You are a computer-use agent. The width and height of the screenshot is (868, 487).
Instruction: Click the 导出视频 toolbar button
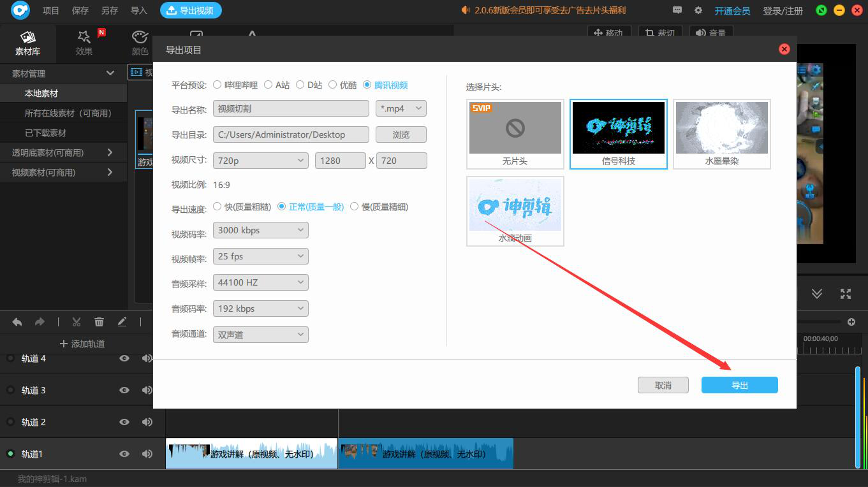[x=191, y=10]
